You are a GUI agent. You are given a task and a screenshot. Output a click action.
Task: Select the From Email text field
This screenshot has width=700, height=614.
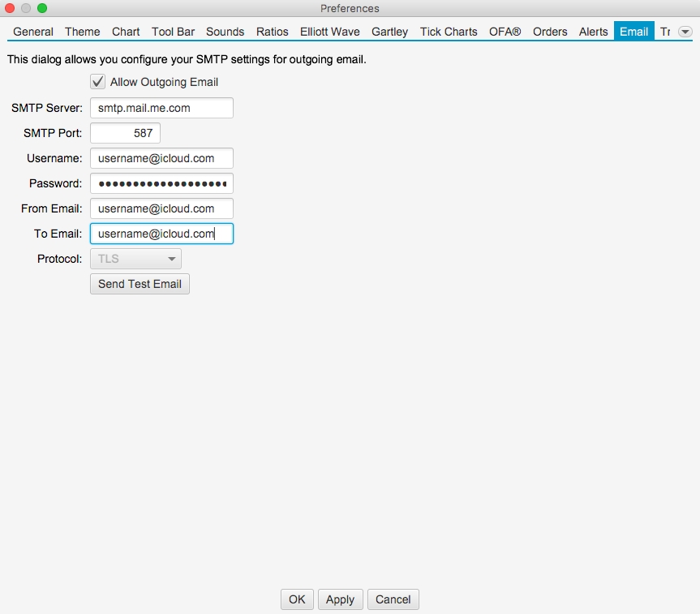click(x=161, y=208)
